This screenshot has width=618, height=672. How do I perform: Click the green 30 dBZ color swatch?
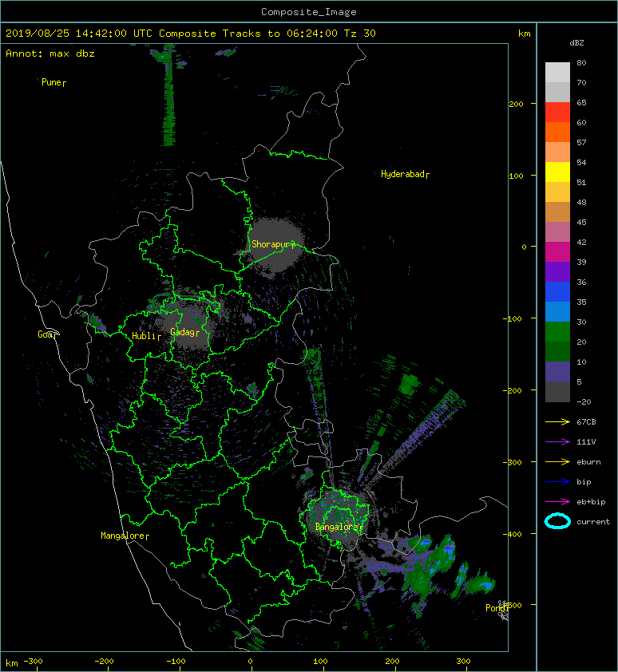557,331
